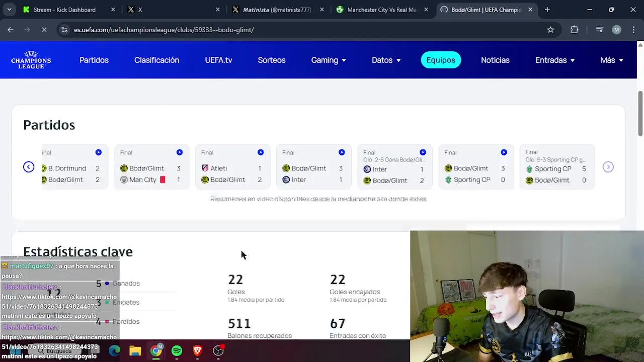Click the Estadísticas clave heading

point(78,251)
